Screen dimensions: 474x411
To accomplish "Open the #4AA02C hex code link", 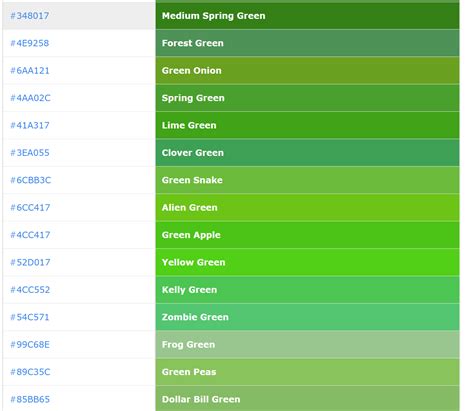I will coord(30,98).
